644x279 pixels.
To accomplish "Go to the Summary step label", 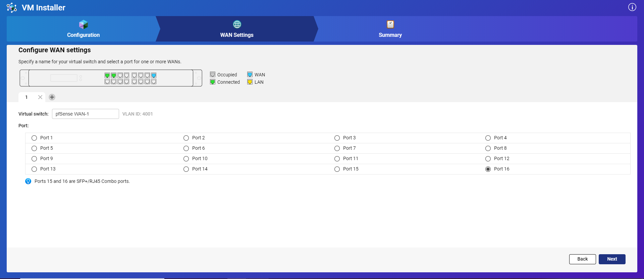I will coord(390,35).
